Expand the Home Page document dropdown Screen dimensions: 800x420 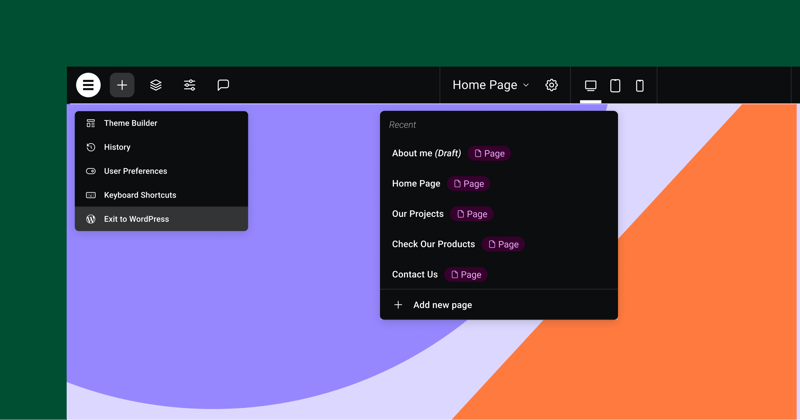(x=490, y=85)
